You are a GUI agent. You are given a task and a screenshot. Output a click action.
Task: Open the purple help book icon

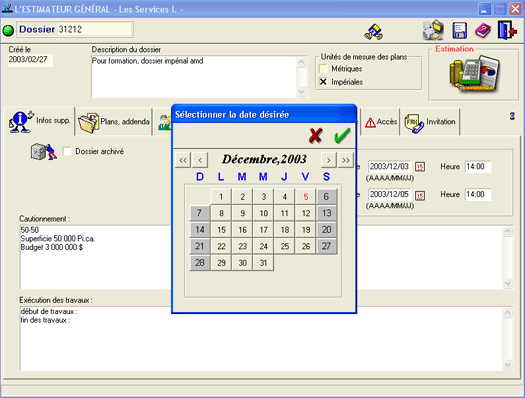[483, 31]
